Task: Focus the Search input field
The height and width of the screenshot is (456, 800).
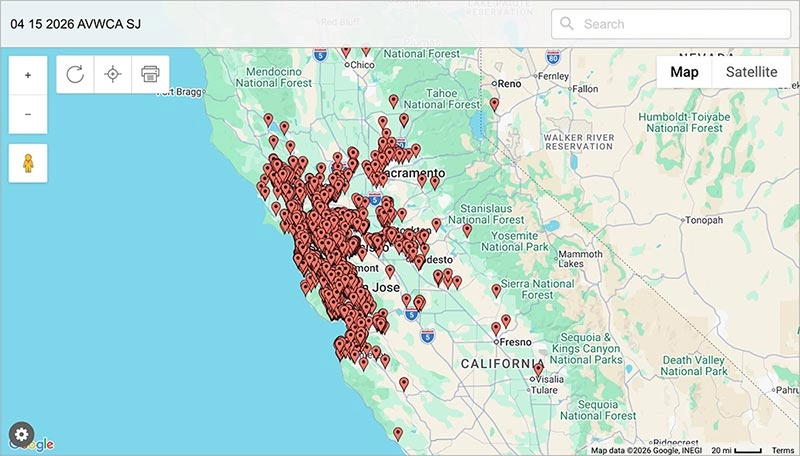Action: pos(671,23)
